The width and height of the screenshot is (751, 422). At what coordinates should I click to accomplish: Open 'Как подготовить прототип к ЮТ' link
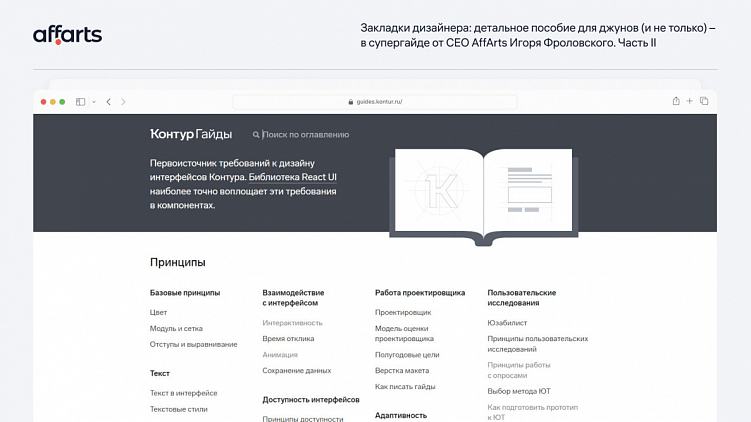[533, 412]
